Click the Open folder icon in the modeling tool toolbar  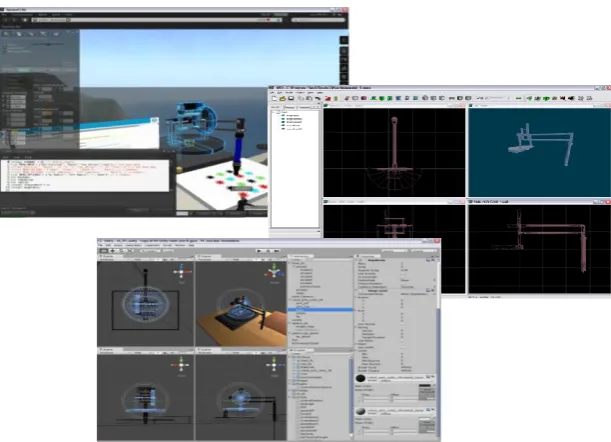(x=283, y=98)
